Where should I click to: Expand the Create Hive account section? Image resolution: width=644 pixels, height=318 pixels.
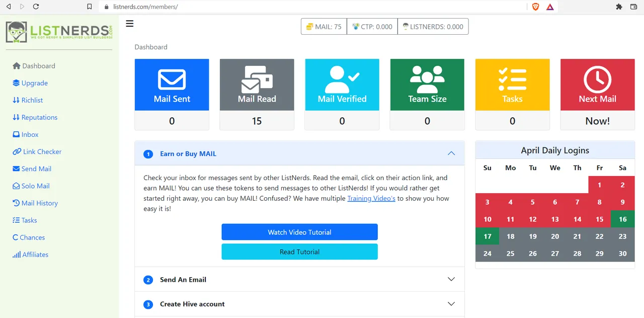[299, 304]
